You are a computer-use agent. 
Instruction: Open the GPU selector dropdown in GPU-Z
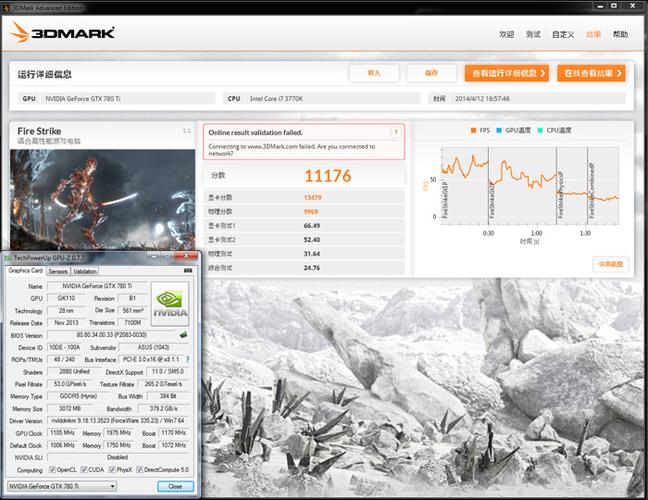pyautogui.click(x=62, y=486)
